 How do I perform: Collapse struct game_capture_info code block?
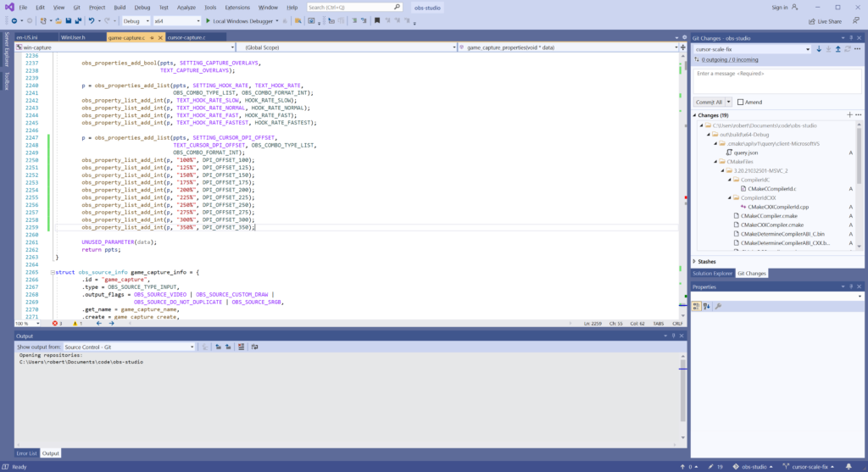[53, 272]
